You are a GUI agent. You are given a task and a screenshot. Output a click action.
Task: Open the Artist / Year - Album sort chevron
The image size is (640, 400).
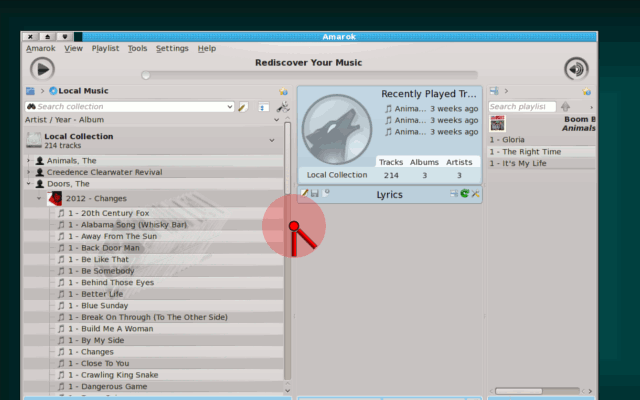276,120
